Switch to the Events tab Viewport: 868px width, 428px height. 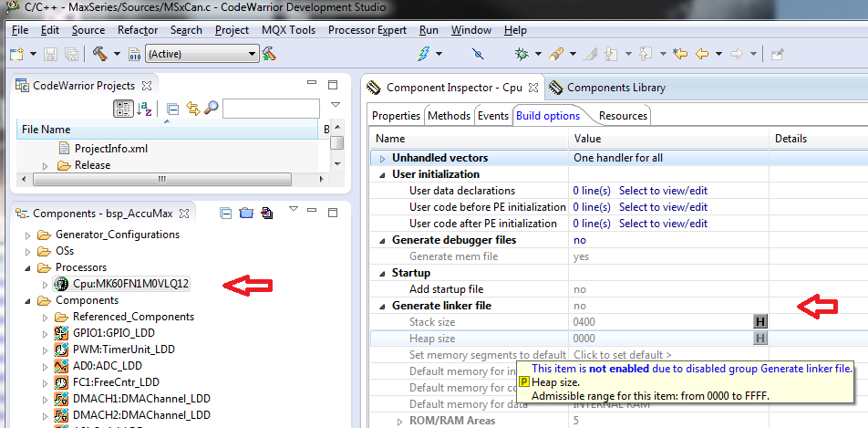[492, 115]
